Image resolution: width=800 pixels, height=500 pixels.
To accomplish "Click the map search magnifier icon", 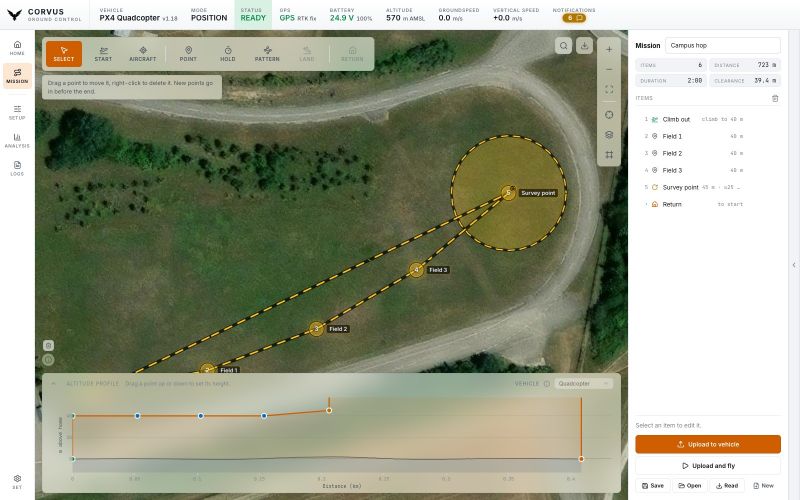I will coord(563,45).
